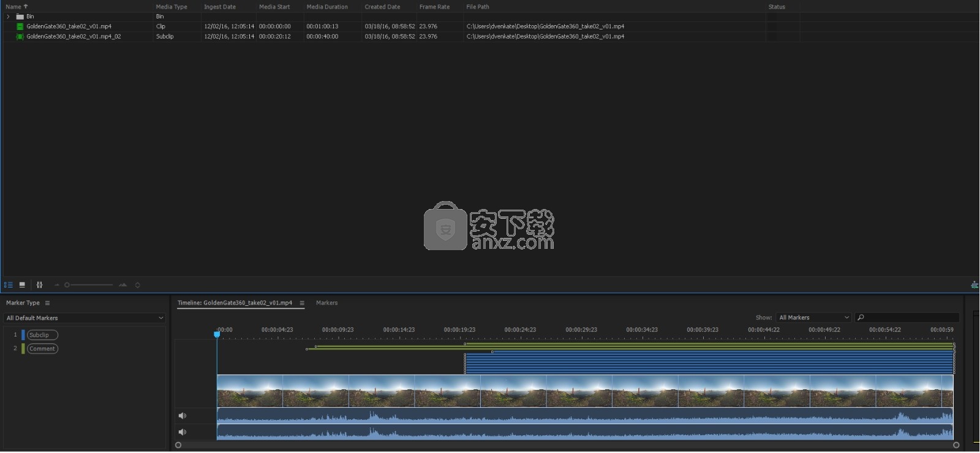
Task: Click media start 00:00:20:12
Action: [x=274, y=36]
